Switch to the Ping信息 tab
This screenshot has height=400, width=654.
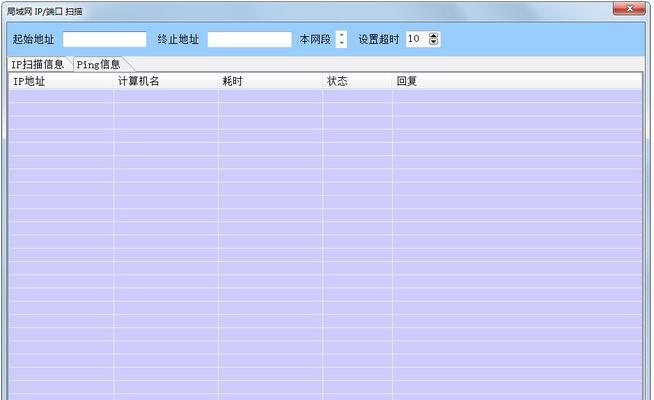99,64
